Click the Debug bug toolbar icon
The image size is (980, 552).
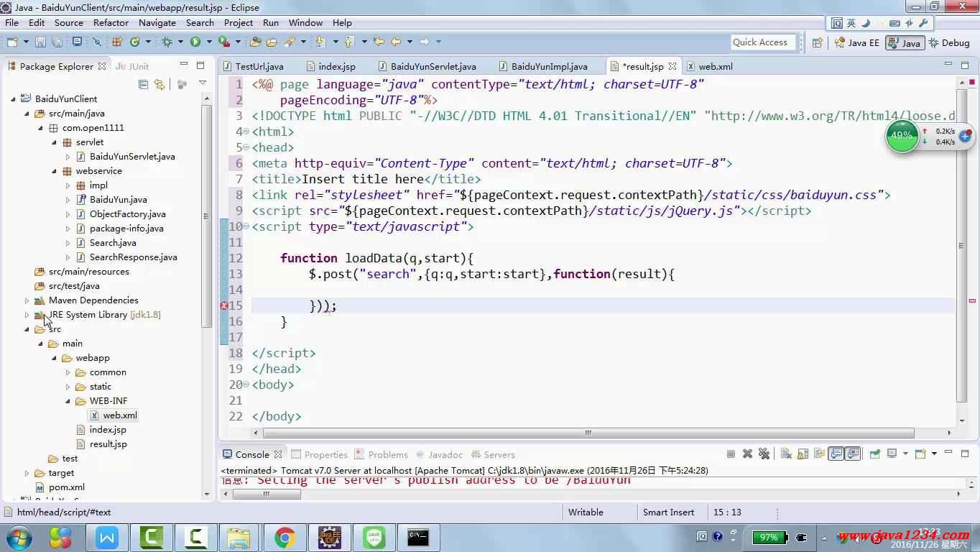coord(167,42)
